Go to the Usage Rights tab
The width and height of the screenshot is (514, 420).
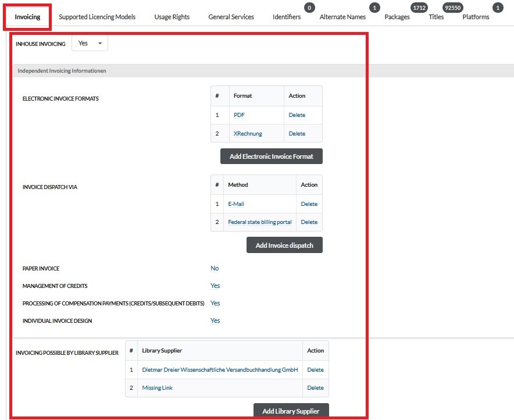tap(172, 17)
